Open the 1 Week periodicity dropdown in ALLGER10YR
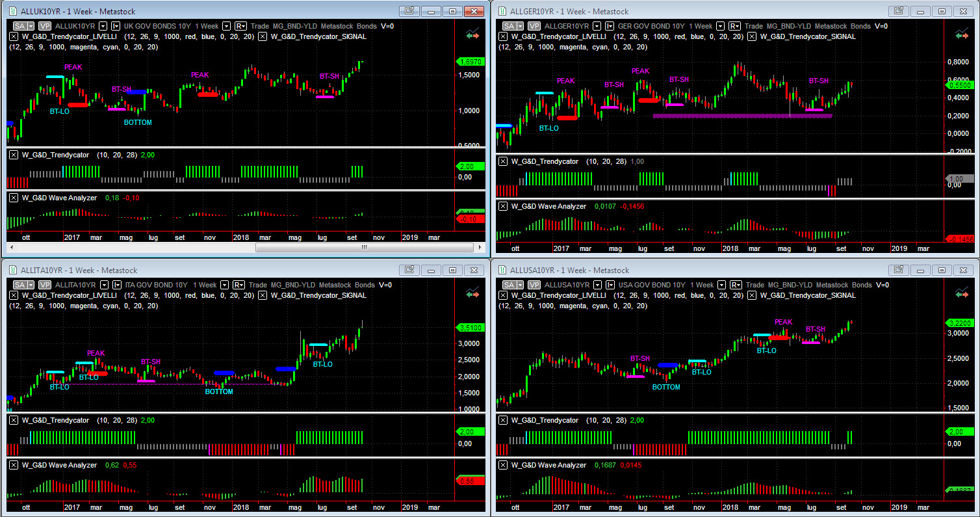 pyautogui.click(x=721, y=26)
